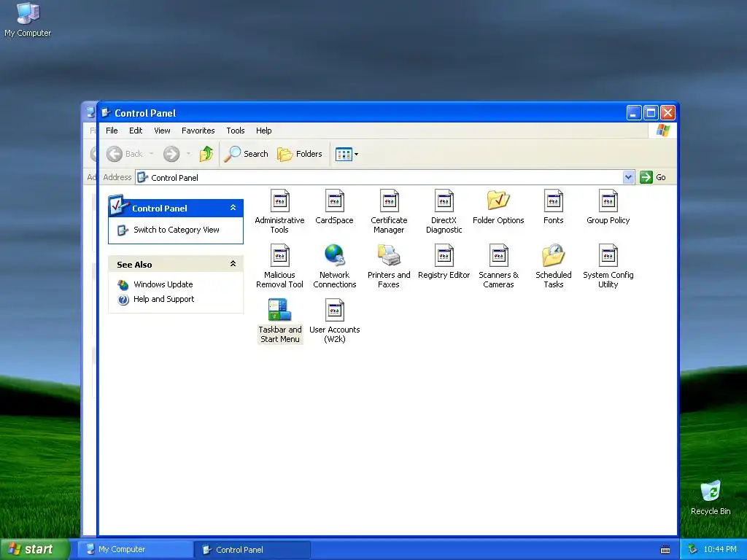This screenshot has height=560, width=747.
Task: Open Folder Options
Action: click(x=498, y=207)
